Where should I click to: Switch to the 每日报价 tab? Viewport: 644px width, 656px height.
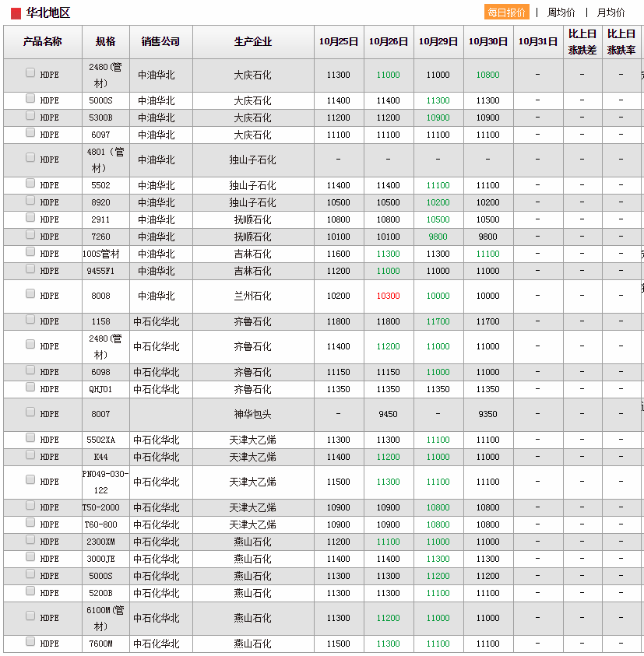[506, 12]
